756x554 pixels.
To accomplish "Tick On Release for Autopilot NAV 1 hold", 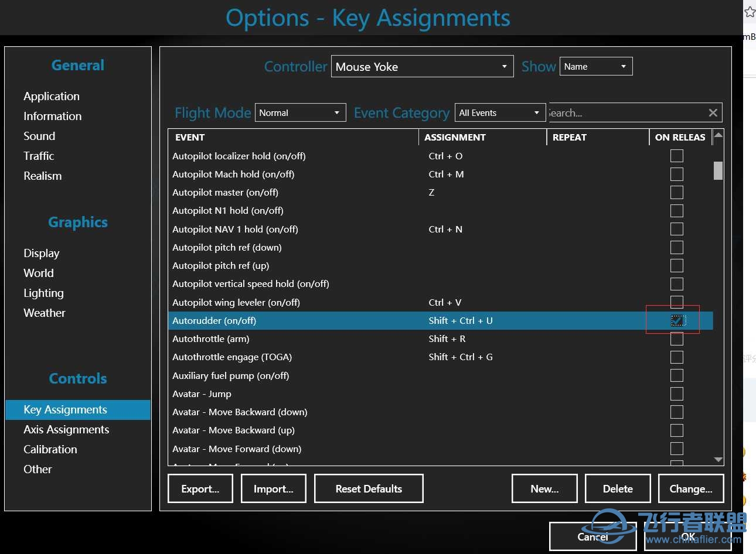I will [x=677, y=229].
